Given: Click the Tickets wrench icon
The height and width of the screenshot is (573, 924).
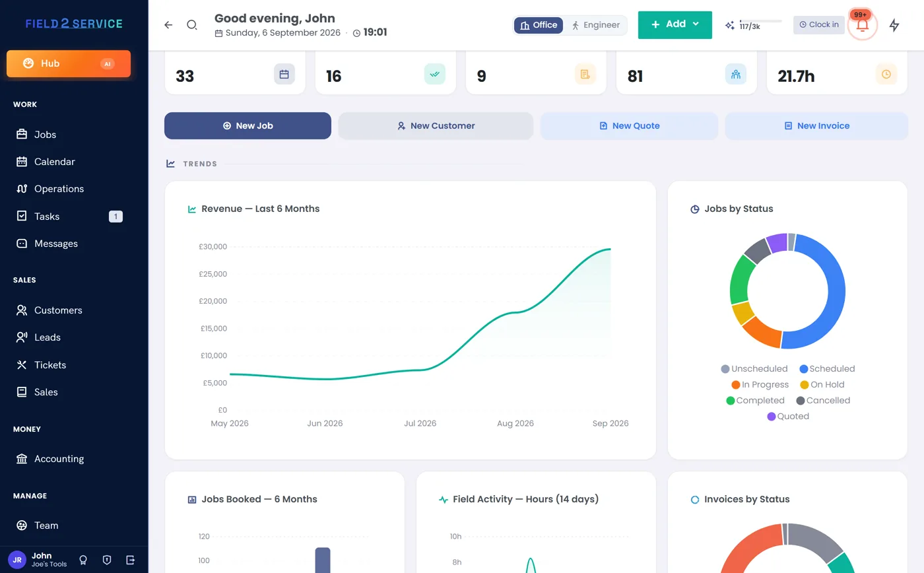Looking at the screenshot, I should [22, 365].
